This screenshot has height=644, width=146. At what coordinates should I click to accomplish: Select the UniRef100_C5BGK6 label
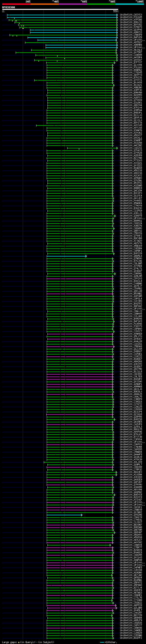(x=131, y=347)
